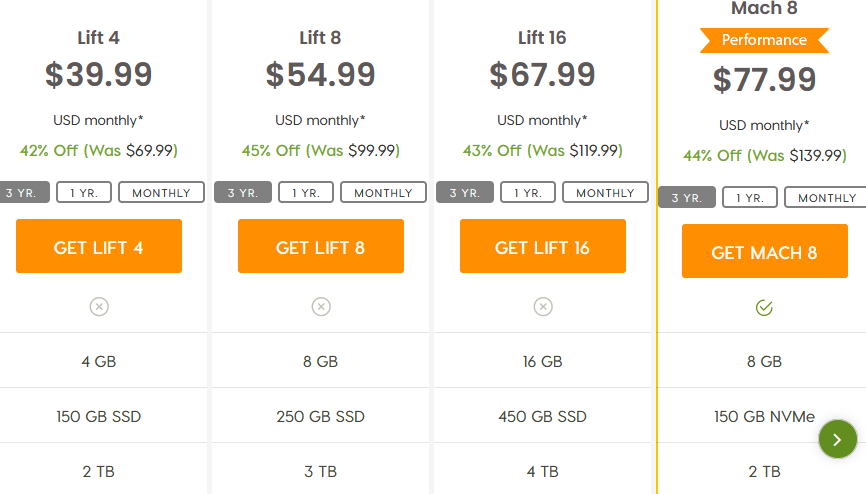Screen dimensions: 866x494
Task: Choose 1 YR. billing for Lift 16
Action: coord(528,192)
